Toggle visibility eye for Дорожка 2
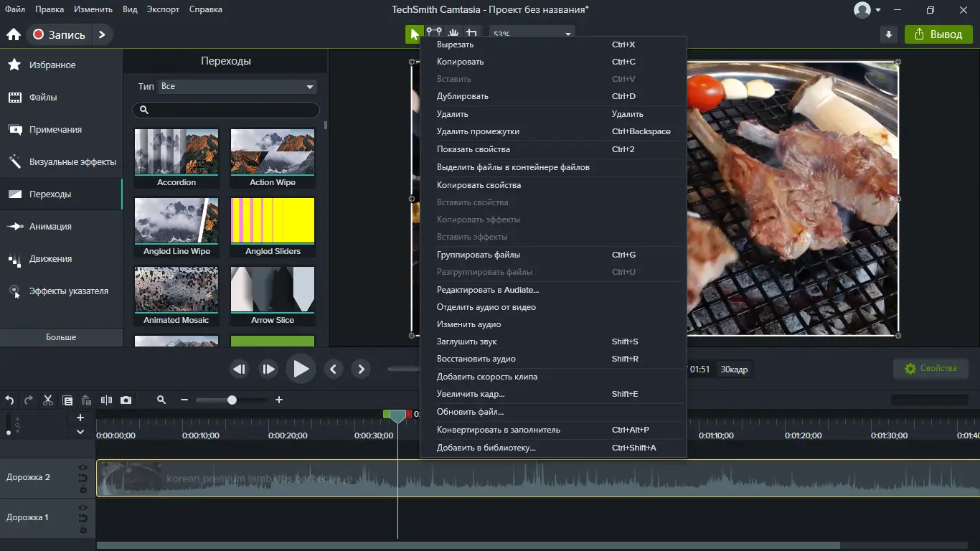Image resolution: width=980 pixels, height=551 pixels. pyautogui.click(x=83, y=468)
